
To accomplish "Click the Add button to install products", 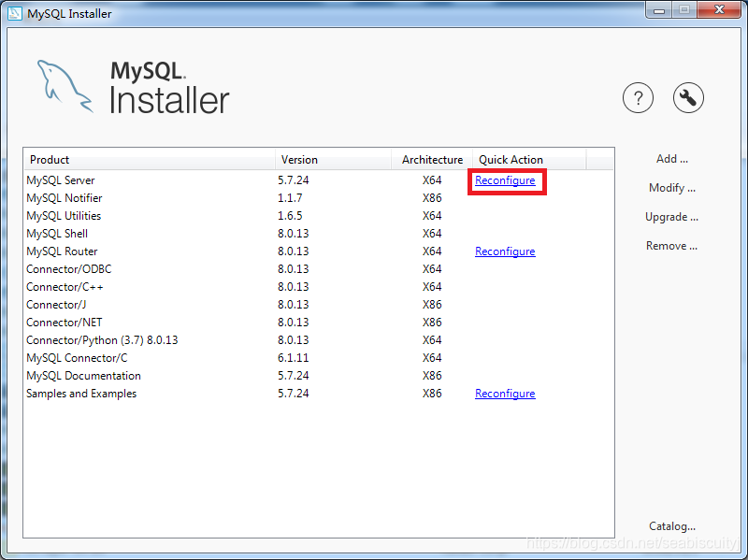I will (671, 158).
